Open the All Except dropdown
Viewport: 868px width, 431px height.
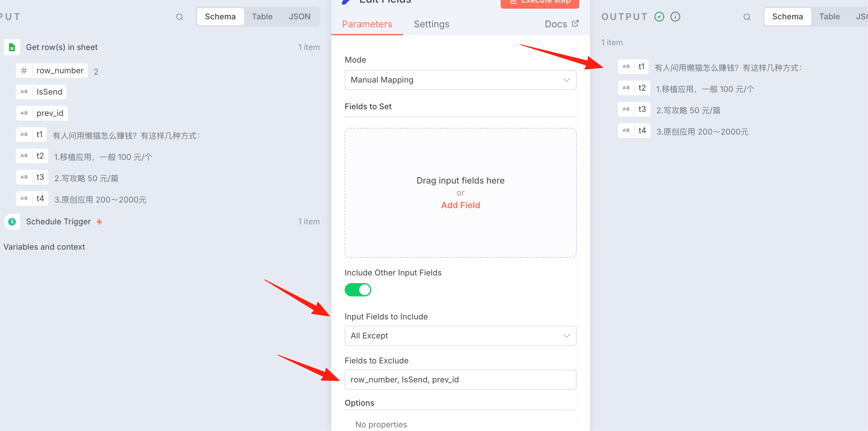coord(460,335)
